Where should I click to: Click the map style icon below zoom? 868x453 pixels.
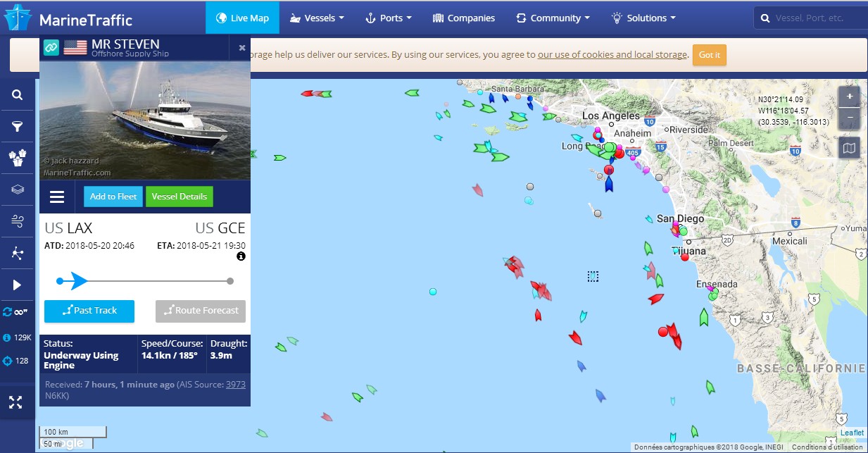[x=850, y=148]
